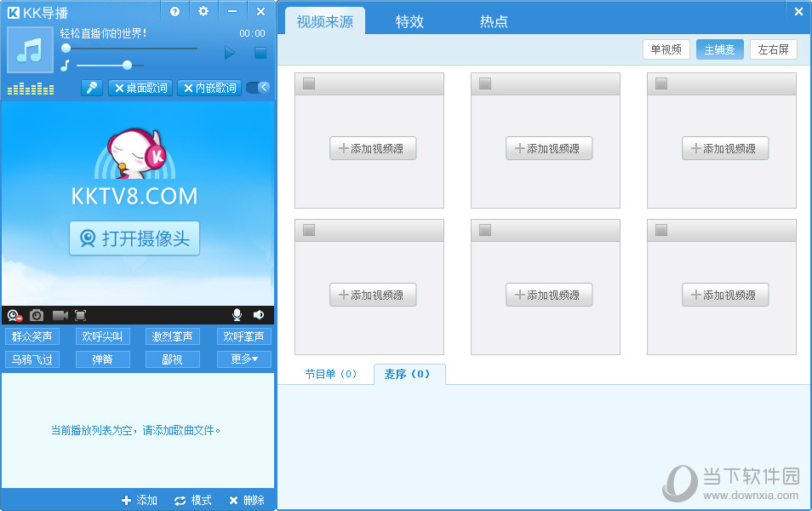
Task: Expand the 更多 sound effects dropdown
Action: [x=243, y=359]
